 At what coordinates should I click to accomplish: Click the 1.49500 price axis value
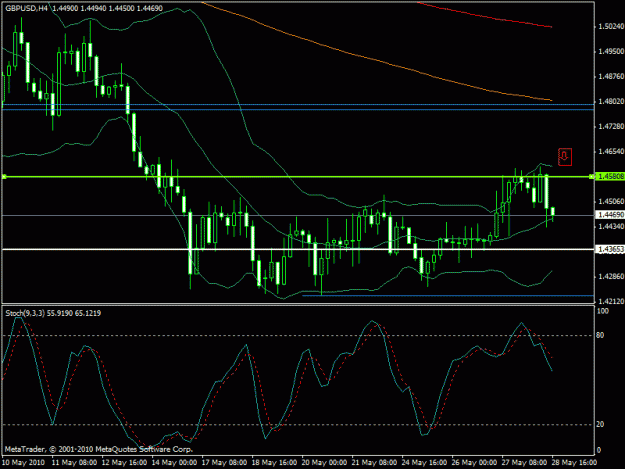pyautogui.click(x=611, y=51)
